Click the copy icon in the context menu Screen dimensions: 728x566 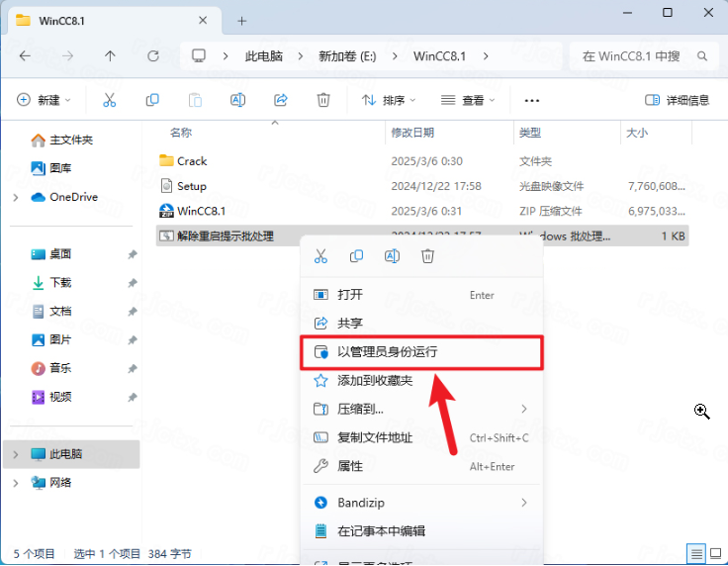coord(356,256)
